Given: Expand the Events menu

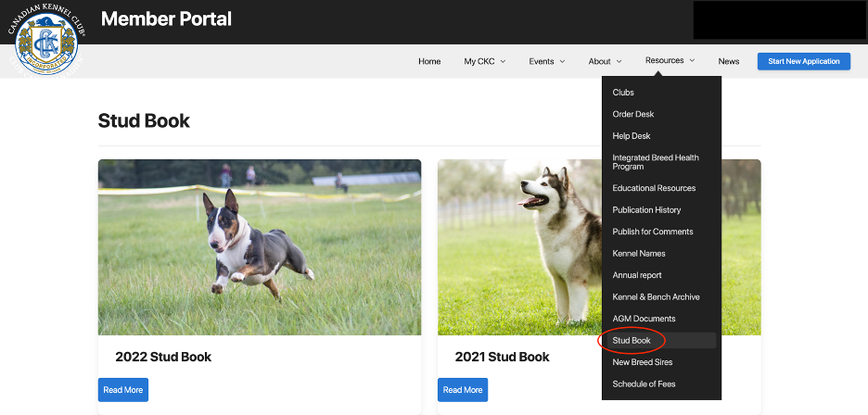Looking at the screenshot, I should point(547,61).
